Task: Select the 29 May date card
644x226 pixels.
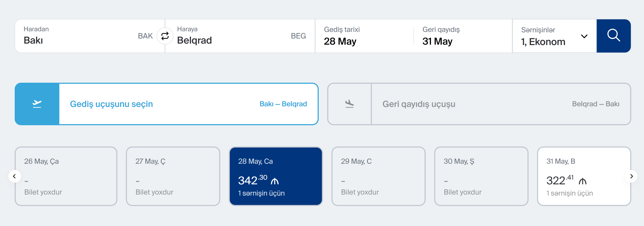Action: pos(378,176)
